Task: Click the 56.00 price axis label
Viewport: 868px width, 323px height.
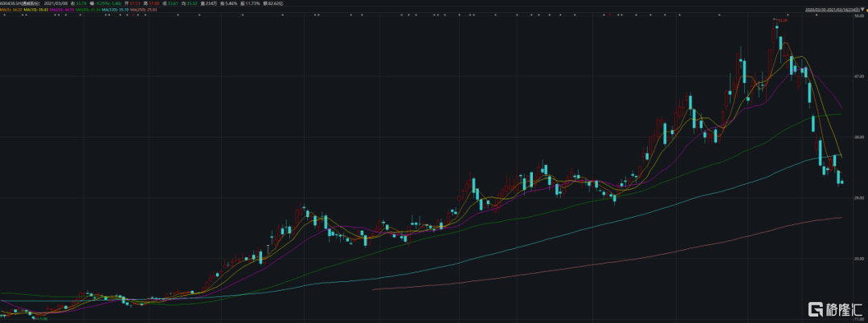Action: (860, 15)
